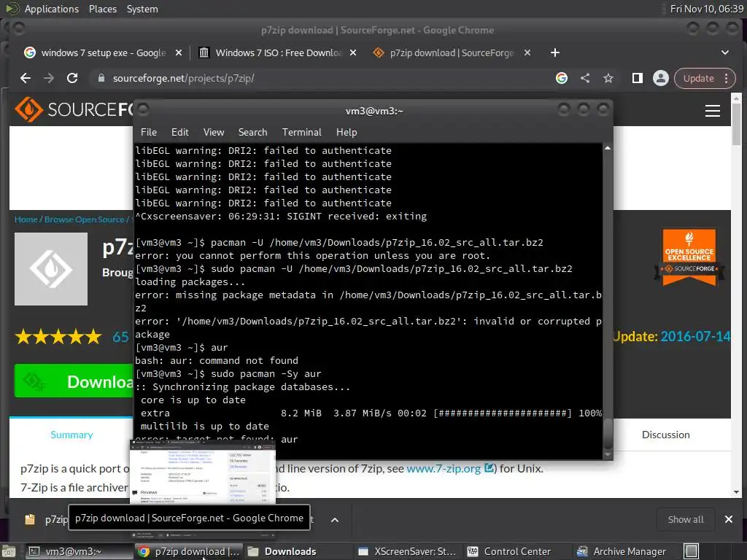
Task: Click Chrome window preview thumbnail
Action: [203, 472]
